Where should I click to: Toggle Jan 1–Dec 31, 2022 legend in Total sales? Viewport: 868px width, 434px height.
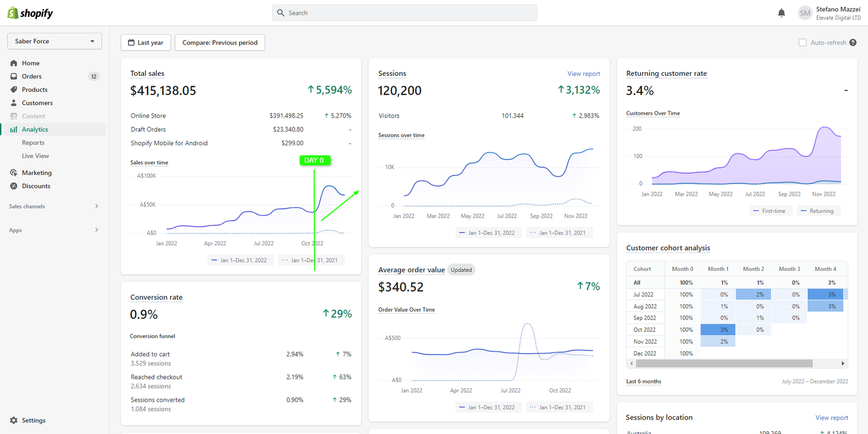241,260
